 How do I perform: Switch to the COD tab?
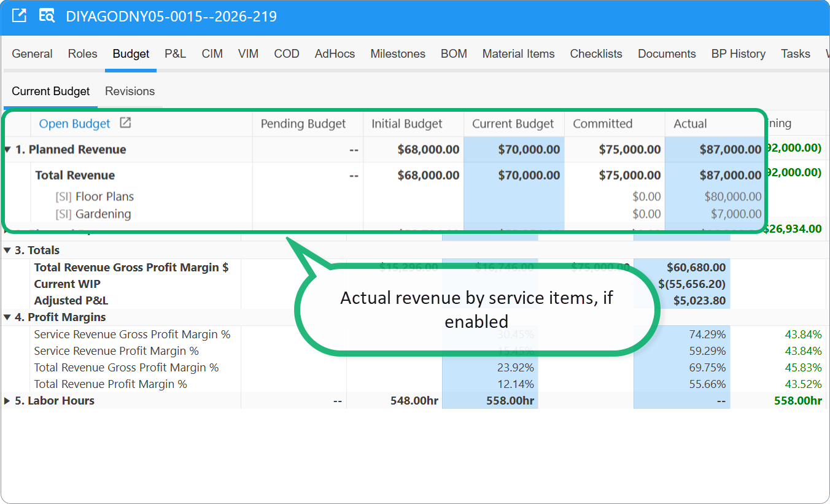[287, 54]
